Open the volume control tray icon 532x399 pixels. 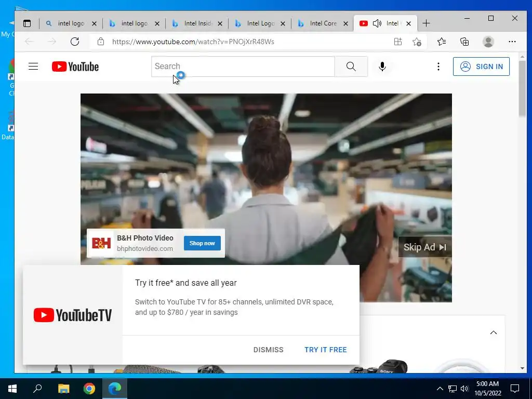click(x=464, y=389)
